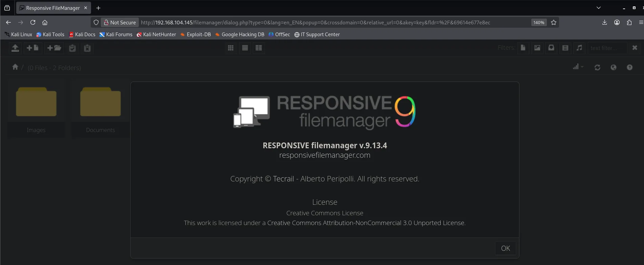Open a new browser tab

[x=98, y=8]
